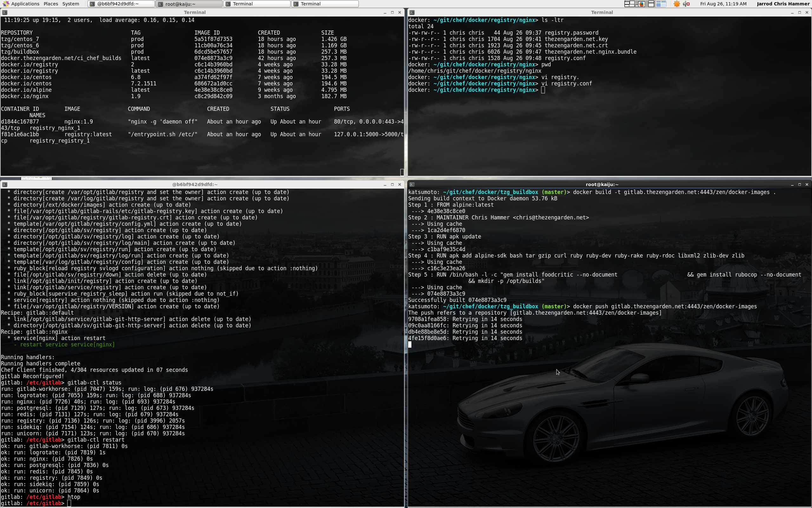Viewport: 812px width, 508px height.
Task: Select the highlighted current workspace
Action: point(661,4)
